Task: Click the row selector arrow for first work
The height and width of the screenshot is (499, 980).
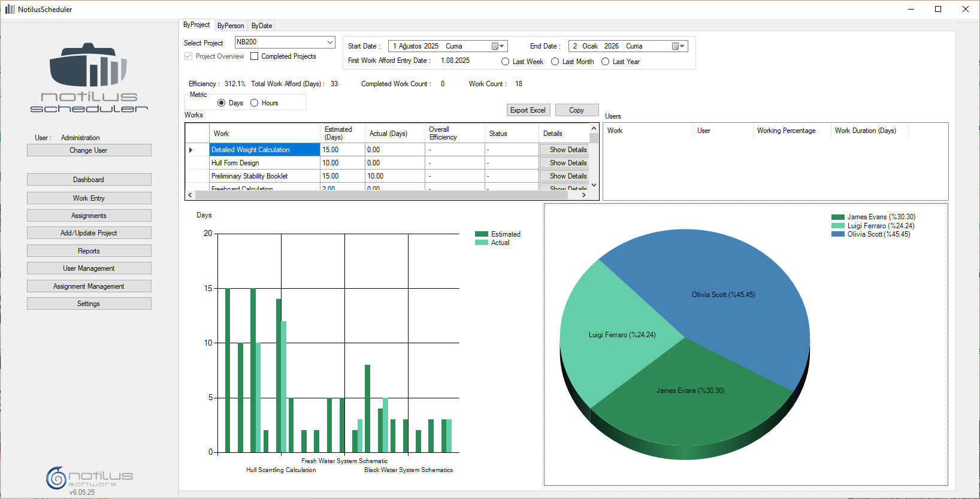Action: 191,150
